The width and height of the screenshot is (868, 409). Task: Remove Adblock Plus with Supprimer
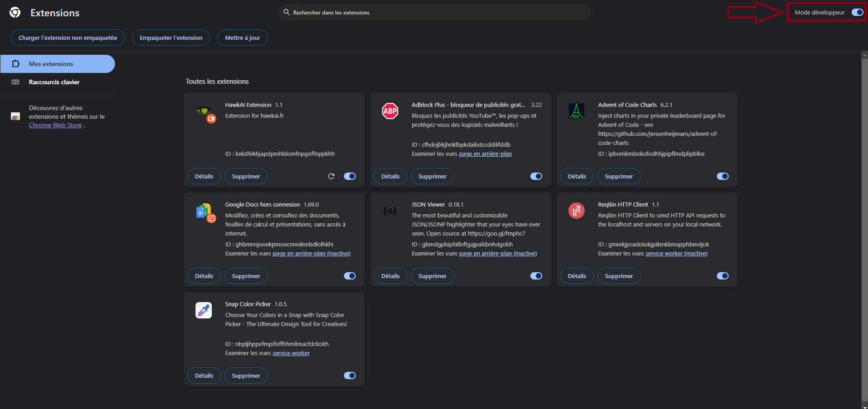click(x=433, y=176)
